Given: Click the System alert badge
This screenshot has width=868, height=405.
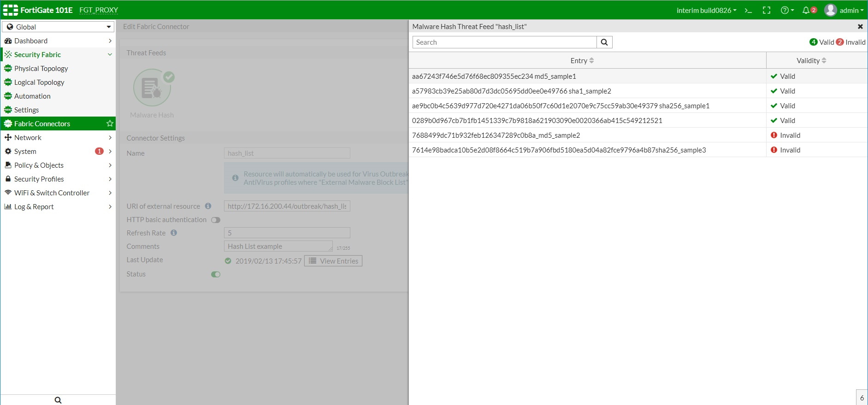Looking at the screenshot, I should (99, 151).
